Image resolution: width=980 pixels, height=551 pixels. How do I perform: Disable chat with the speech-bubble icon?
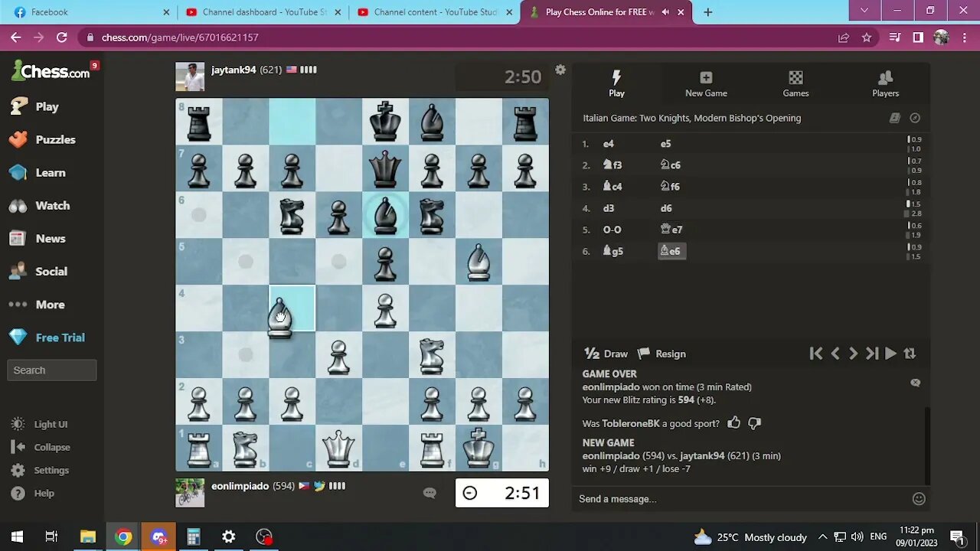coord(915,382)
